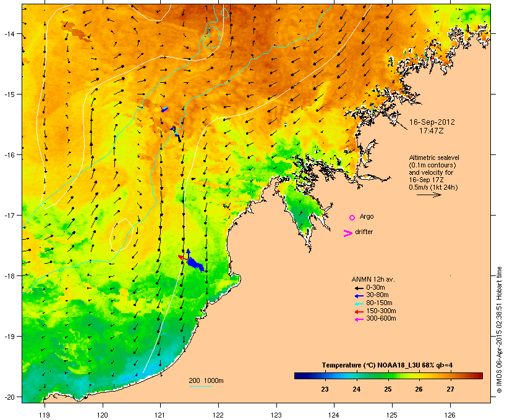The width and height of the screenshot is (507, 420).
Task: Click the magenta Argo circle marker in legend
Action: pos(352,218)
